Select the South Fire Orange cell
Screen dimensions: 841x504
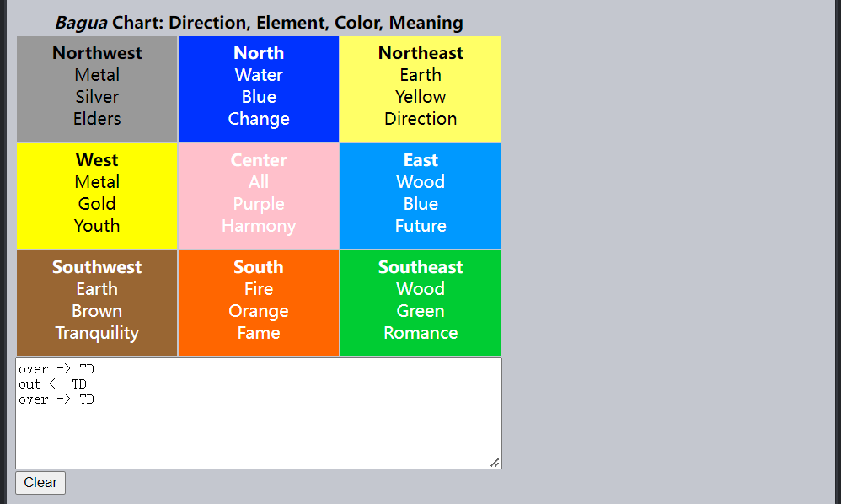coord(259,303)
